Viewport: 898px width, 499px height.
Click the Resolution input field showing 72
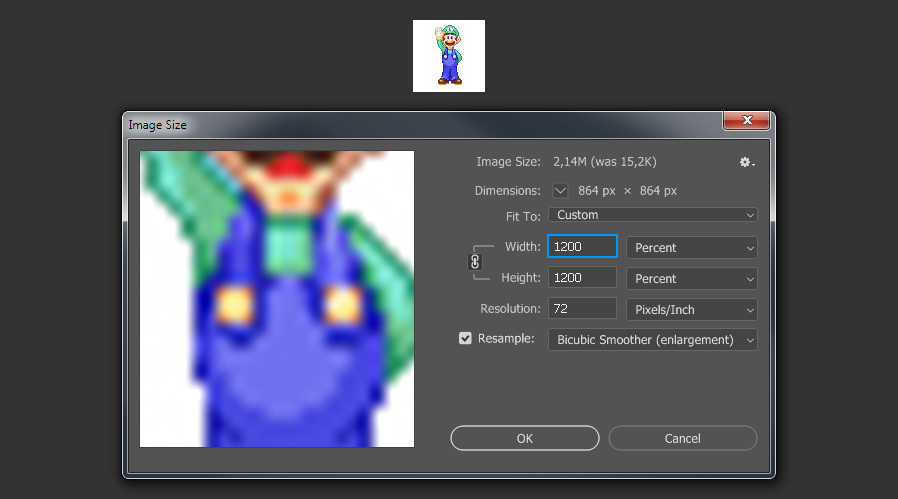tap(582, 308)
